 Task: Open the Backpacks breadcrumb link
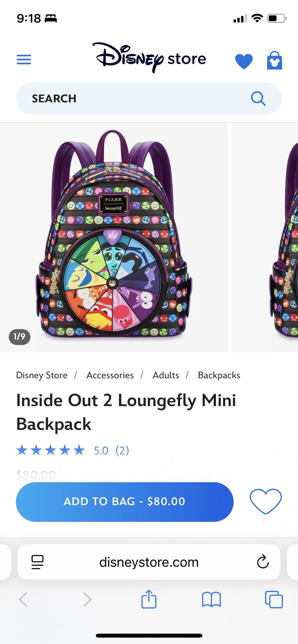tap(219, 375)
